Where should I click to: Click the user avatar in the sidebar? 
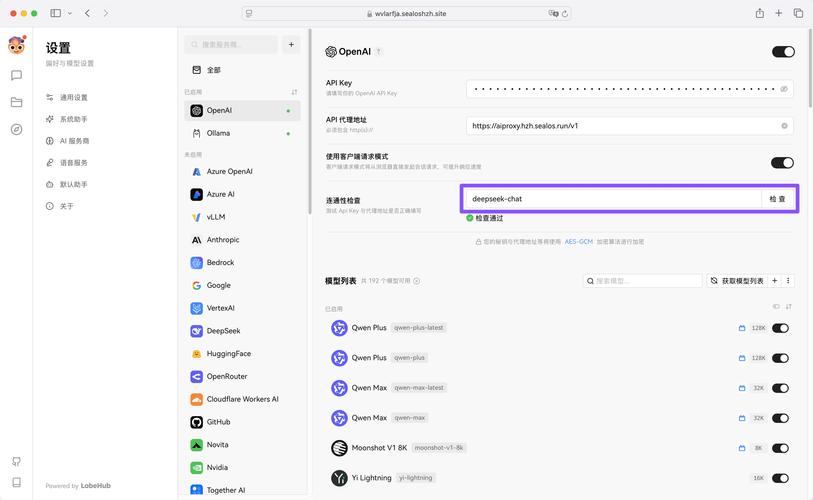coord(16,46)
